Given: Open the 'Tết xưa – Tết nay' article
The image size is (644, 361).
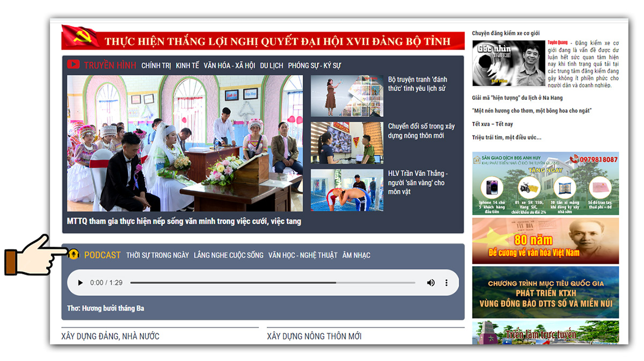Looking at the screenshot, I should pos(492,124).
